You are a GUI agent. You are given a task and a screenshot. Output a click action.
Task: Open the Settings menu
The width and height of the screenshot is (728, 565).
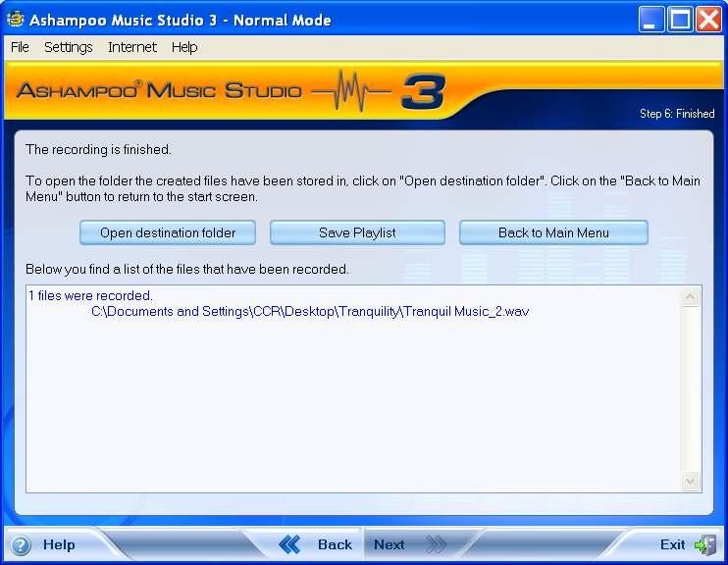coord(68,47)
